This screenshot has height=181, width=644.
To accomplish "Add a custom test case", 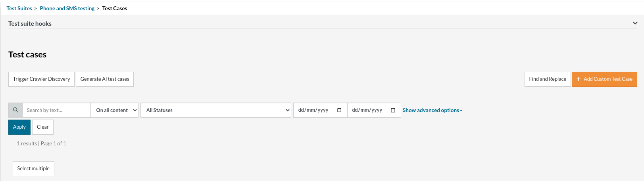I will 607,79.
